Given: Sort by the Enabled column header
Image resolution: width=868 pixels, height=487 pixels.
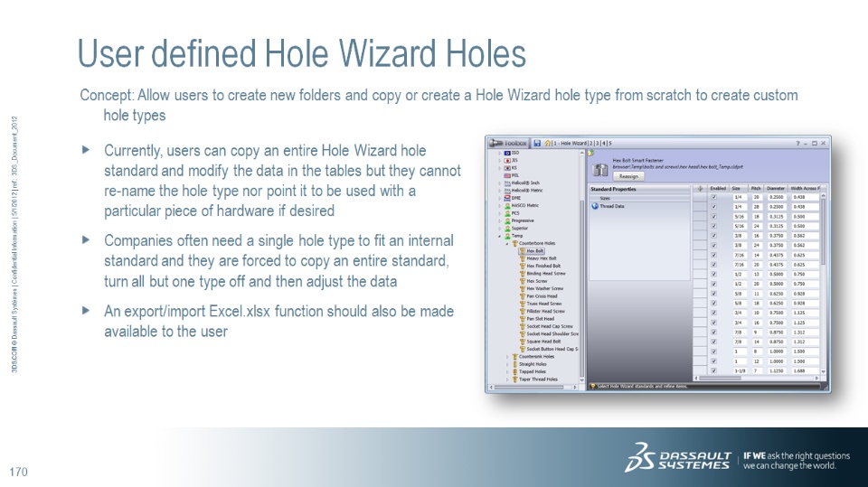Looking at the screenshot, I should click(718, 189).
